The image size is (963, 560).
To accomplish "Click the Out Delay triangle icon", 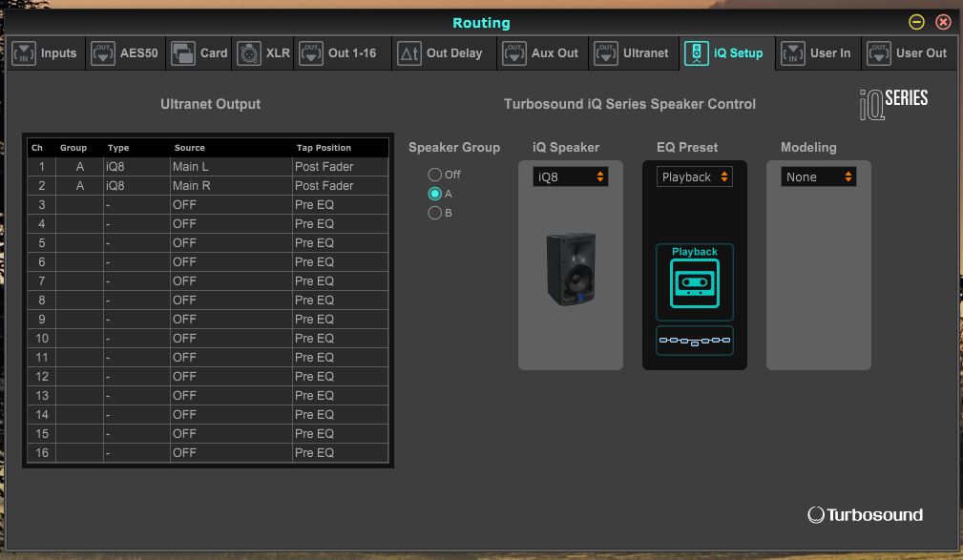I will (409, 53).
